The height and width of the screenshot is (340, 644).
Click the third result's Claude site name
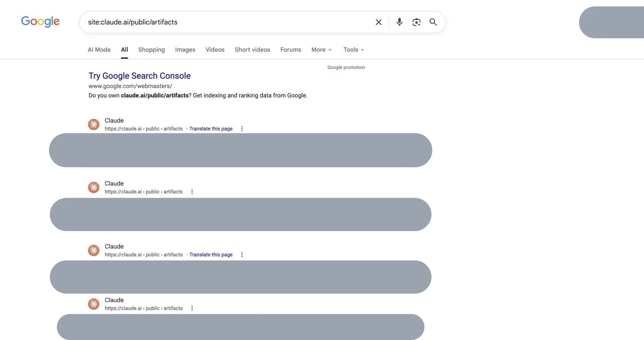click(x=114, y=246)
